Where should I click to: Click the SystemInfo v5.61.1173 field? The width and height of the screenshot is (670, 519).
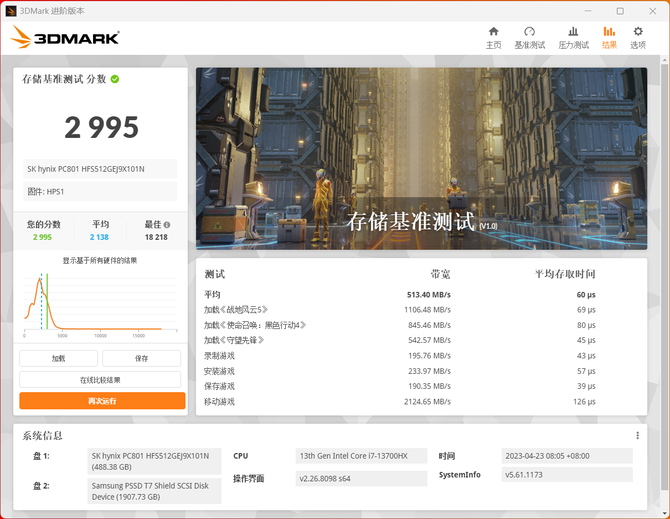click(x=567, y=475)
